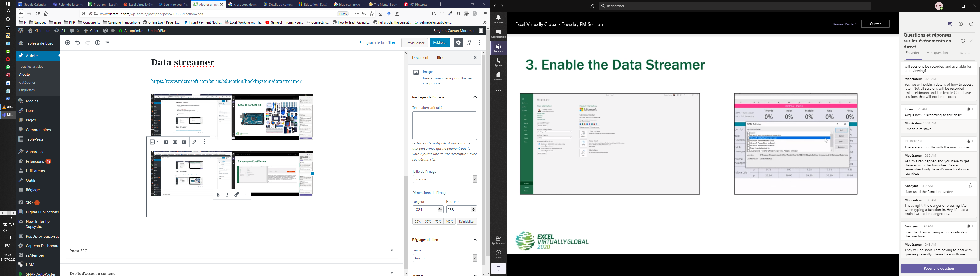Image resolution: width=980 pixels, height=276 pixels.
Task: Click the Texte alternatif text area
Action: [x=445, y=125]
